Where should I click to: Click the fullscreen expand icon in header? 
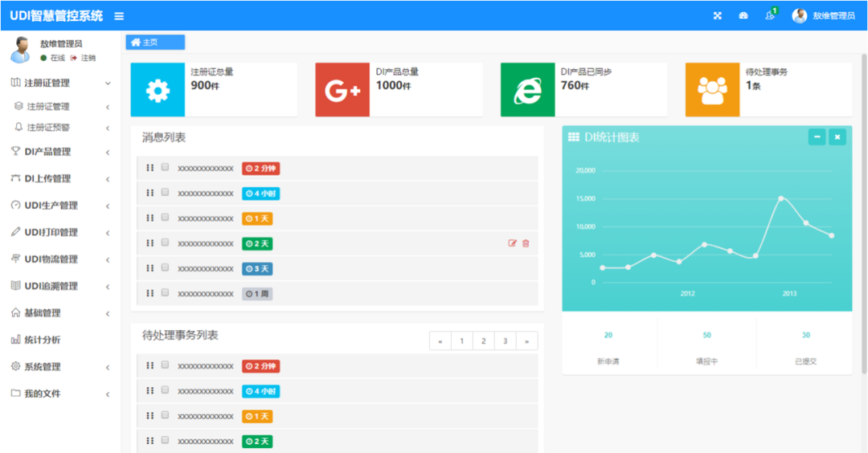[x=718, y=16]
